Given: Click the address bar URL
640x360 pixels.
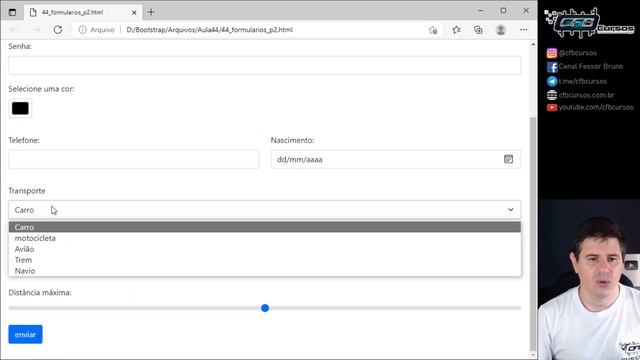Looking at the screenshot, I should 209,30.
